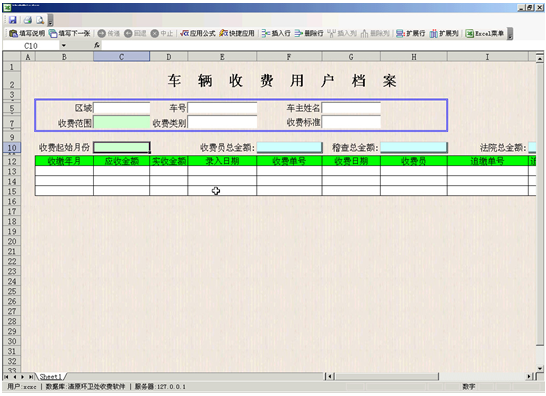Click 快捷应用 quick apply icon
This screenshot has width=546, height=396.
click(x=237, y=33)
